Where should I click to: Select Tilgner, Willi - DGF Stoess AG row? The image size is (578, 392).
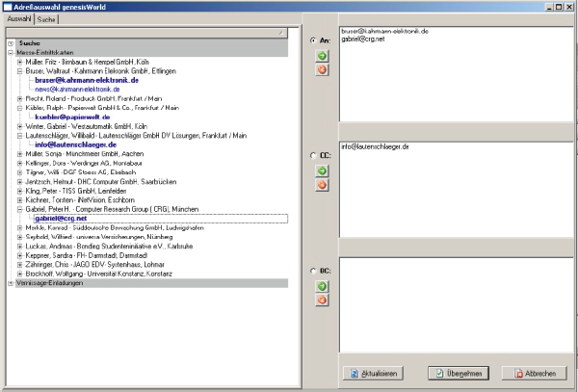pos(81,172)
